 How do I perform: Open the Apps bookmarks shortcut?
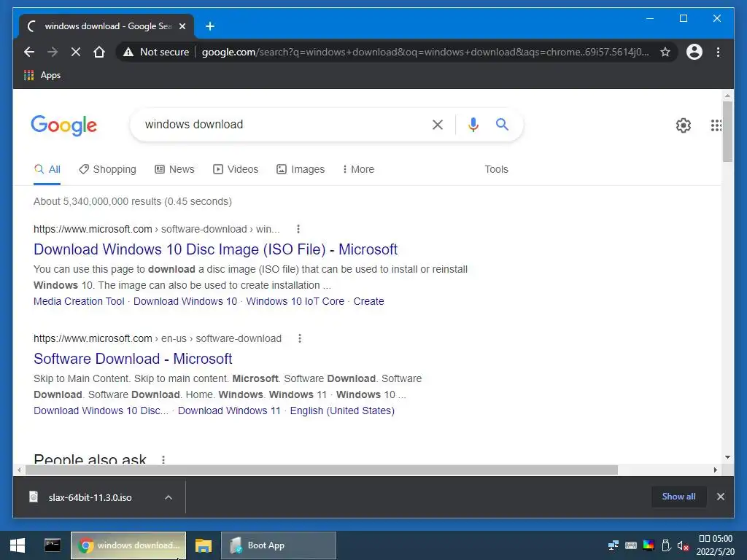point(42,75)
